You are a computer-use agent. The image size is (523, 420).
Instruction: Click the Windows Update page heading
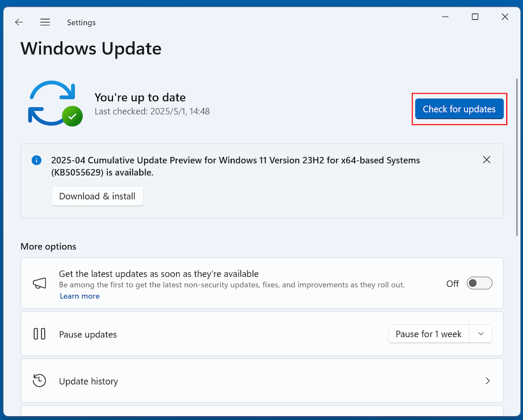[91, 49]
